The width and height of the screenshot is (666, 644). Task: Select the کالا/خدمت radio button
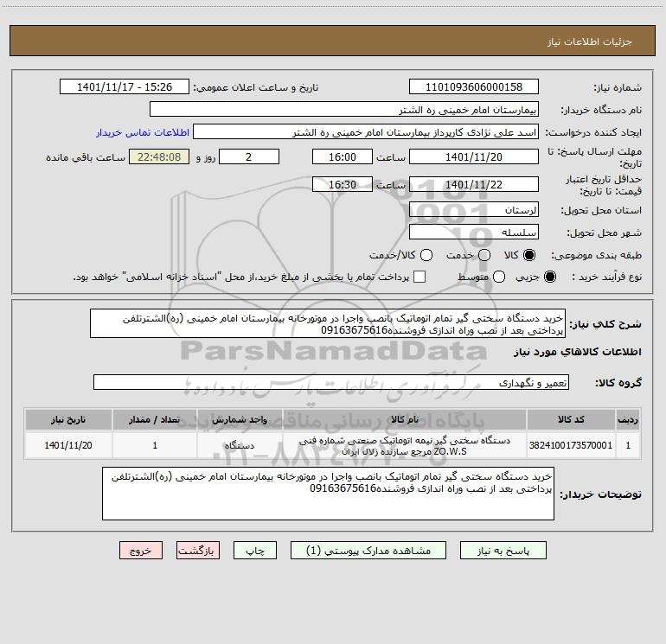426,255
